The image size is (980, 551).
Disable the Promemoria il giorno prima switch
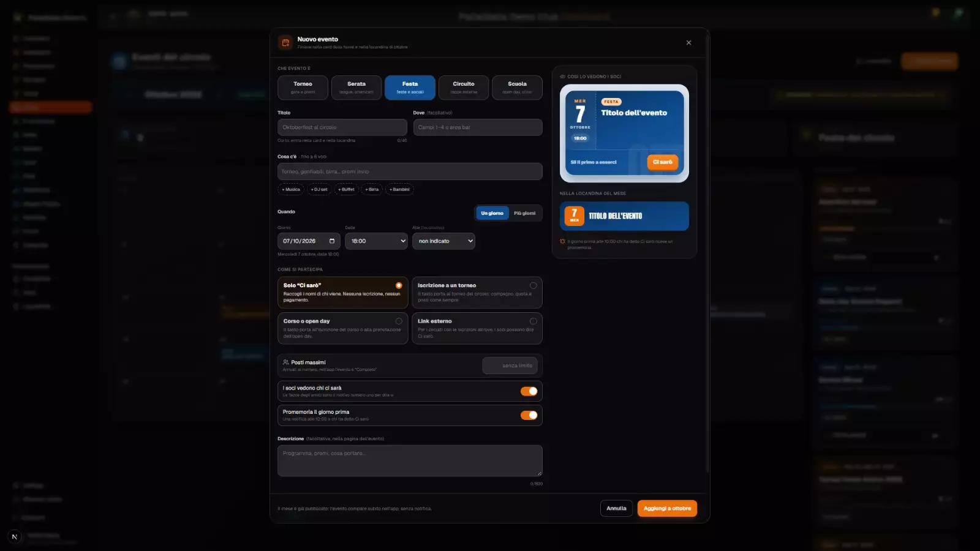pos(529,415)
